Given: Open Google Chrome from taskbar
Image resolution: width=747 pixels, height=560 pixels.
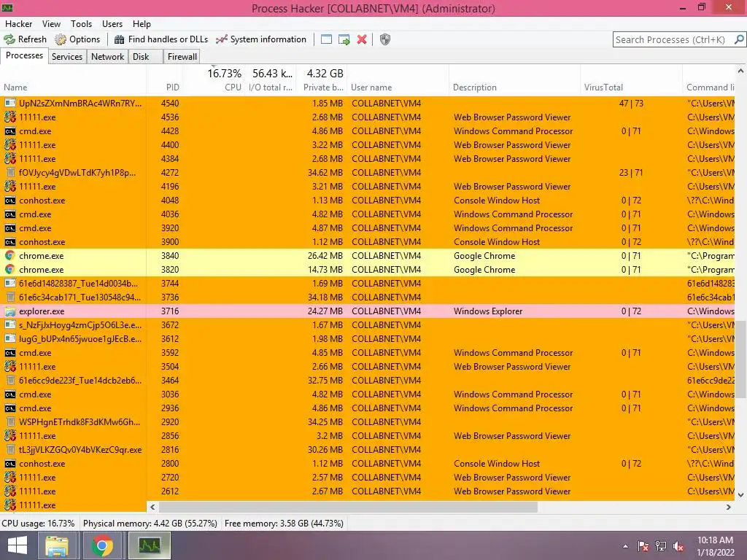Looking at the screenshot, I should (x=102, y=545).
